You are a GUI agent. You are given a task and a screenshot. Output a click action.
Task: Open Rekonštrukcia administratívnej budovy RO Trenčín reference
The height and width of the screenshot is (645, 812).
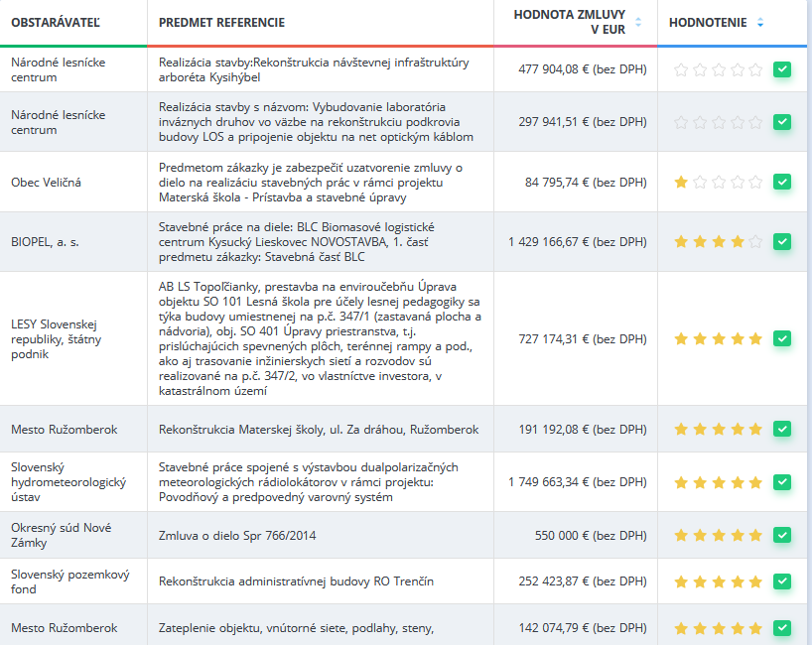point(296,581)
